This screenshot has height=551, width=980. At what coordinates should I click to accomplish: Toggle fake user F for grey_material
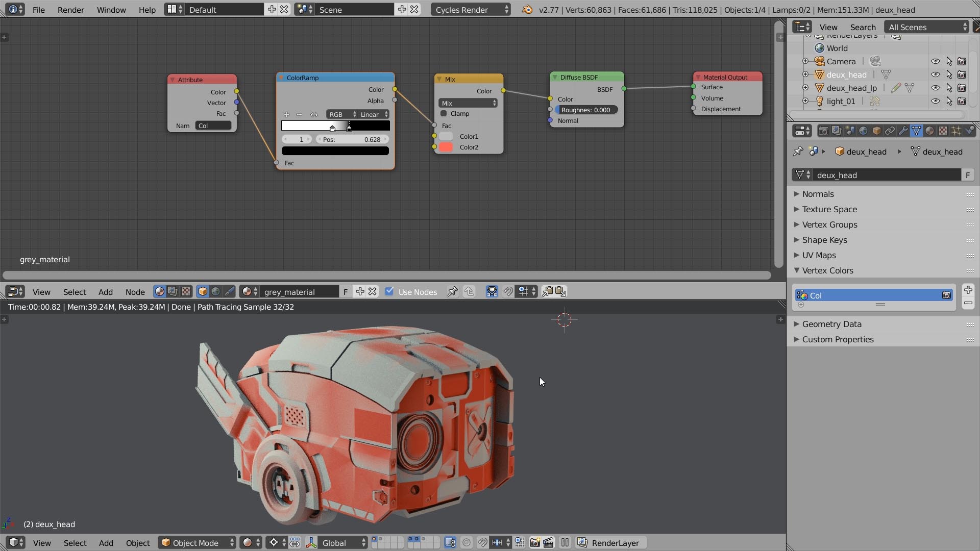click(x=346, y=292)
